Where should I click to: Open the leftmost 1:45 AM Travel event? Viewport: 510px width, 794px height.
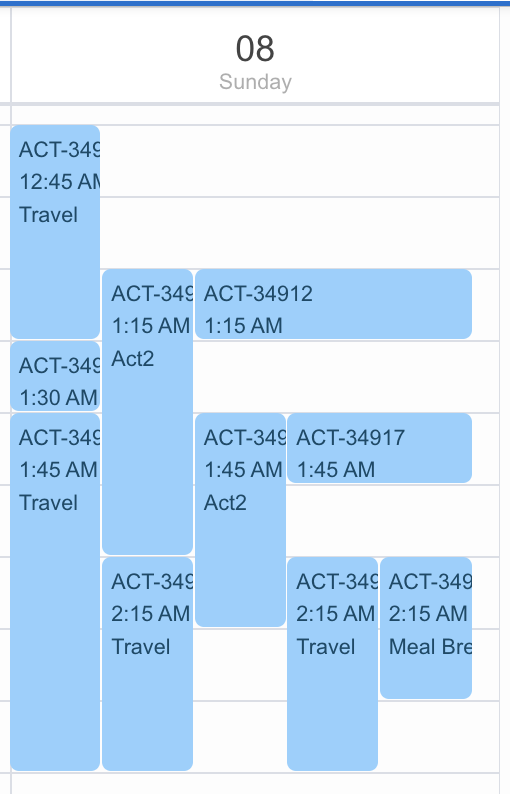pos(55,592)
